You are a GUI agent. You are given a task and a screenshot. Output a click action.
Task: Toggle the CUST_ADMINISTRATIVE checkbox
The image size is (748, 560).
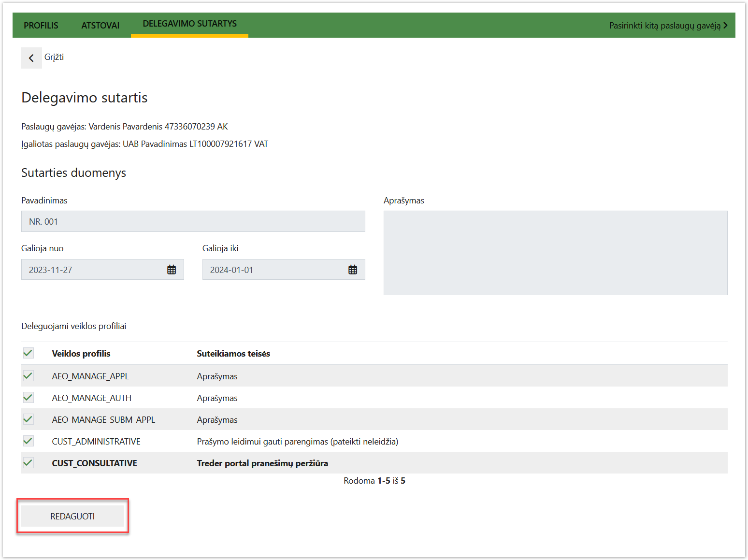point(28,441)
